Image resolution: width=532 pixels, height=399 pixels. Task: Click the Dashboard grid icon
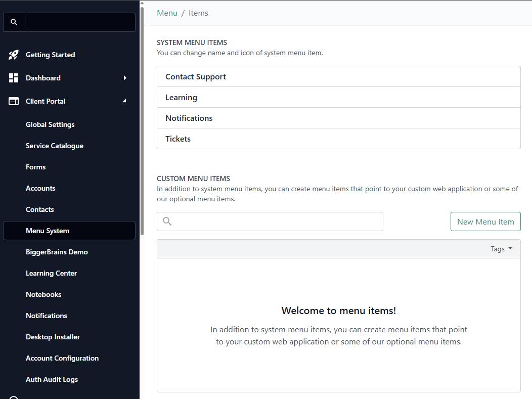[x=14, y=78]
